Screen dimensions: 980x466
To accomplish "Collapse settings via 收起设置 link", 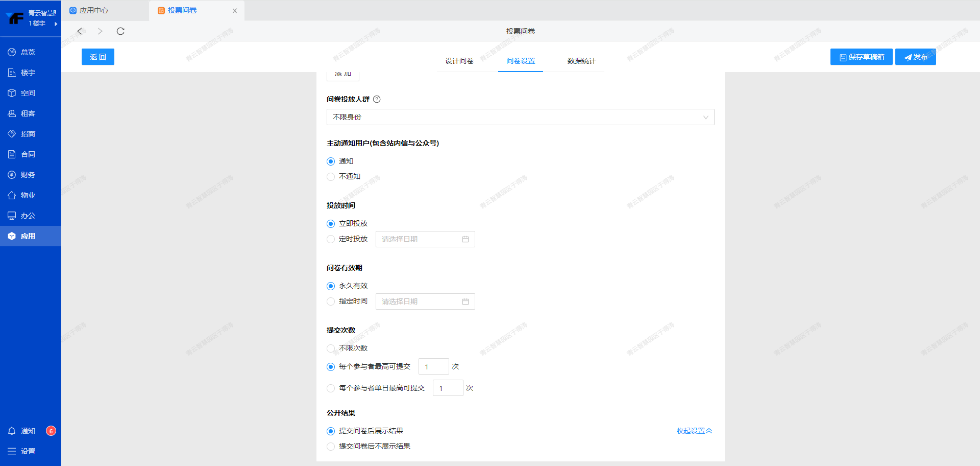I will click(694, 431).
